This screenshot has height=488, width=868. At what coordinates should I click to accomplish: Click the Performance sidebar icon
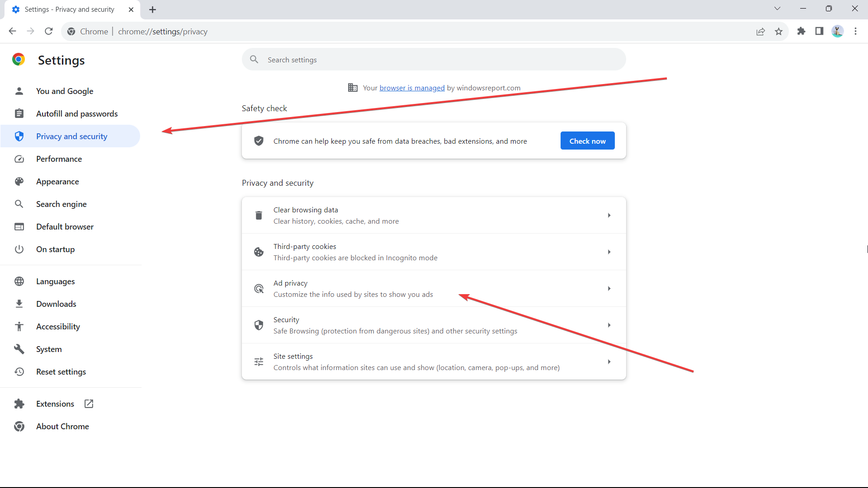click(19, 159)
